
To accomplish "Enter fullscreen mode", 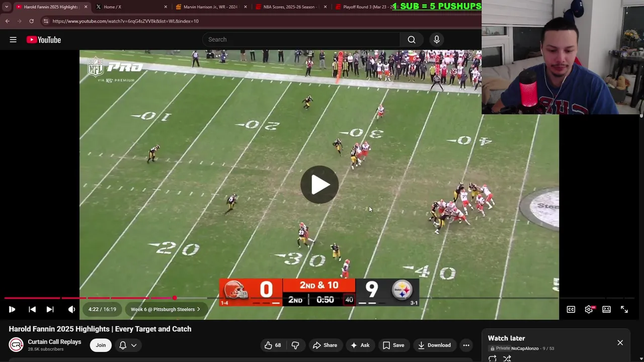I will [x=624, y=309].
